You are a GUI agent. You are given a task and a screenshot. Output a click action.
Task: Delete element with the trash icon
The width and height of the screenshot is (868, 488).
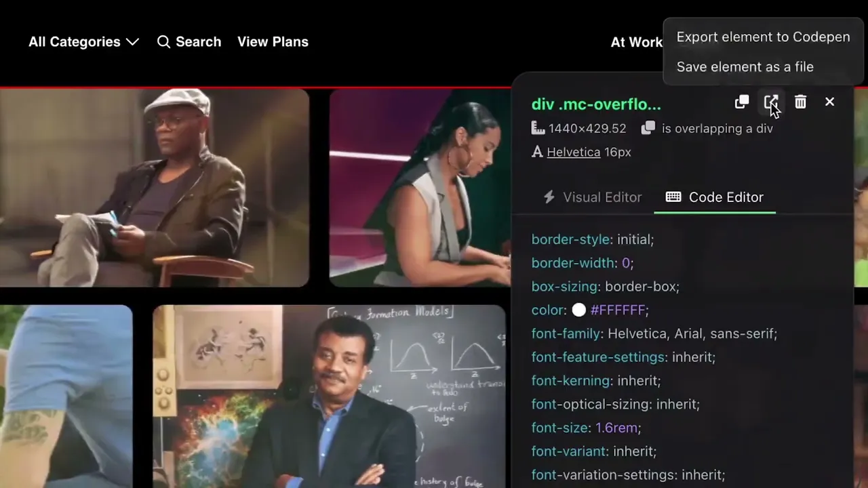point(800,102)
